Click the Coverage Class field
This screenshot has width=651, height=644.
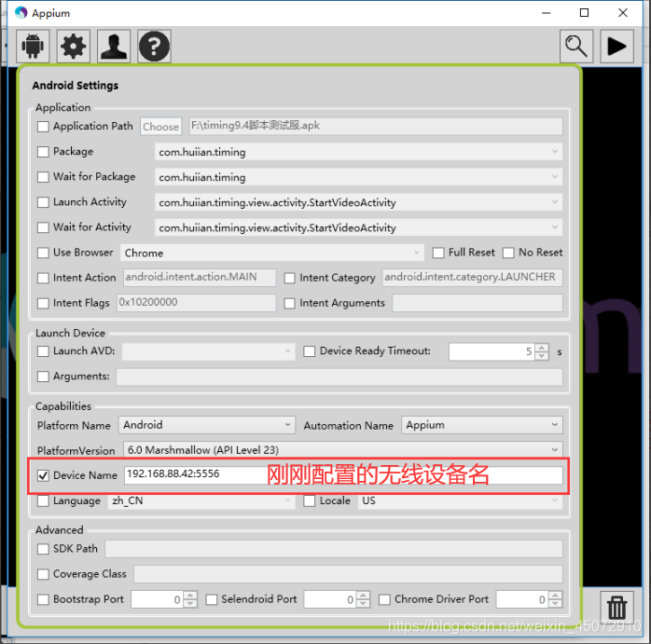pos(348,574)
